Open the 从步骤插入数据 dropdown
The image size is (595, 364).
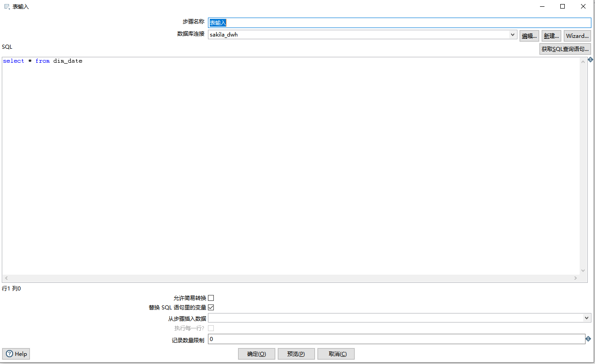point(586,318)
